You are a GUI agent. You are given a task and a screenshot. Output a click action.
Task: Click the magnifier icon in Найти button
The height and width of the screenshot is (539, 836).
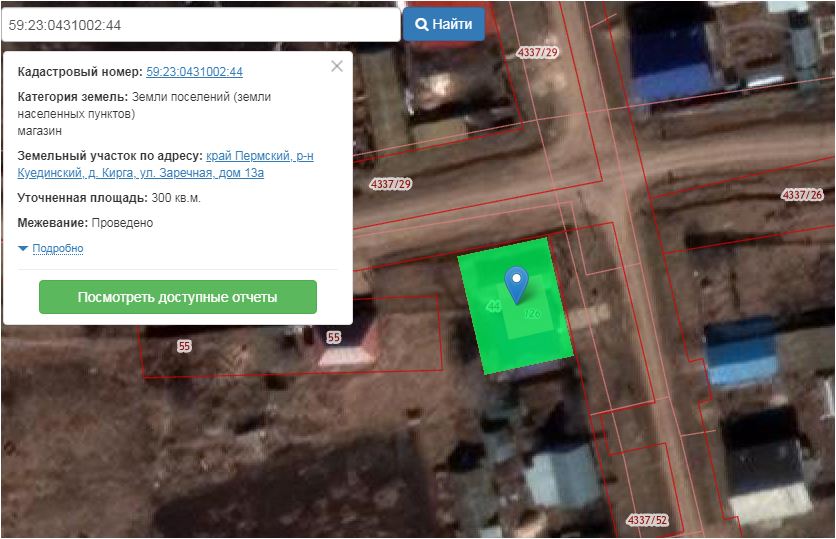[421, 25]
